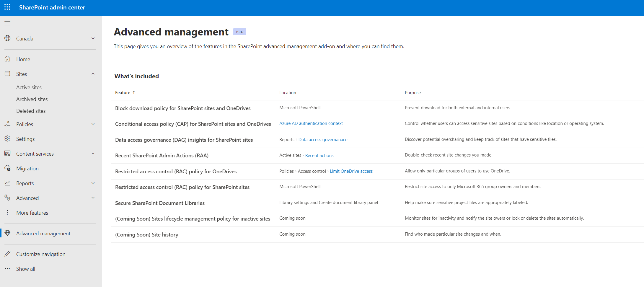Click the Migration icon
Image resolution: width=644 pixels, height=287 pixels.
coord(7,168)
